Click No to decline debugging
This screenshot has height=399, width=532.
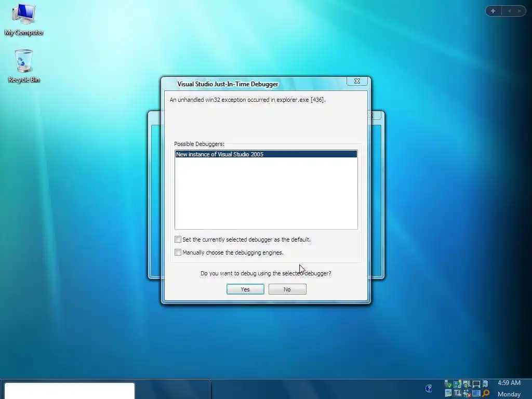click(x=287, y=289)
